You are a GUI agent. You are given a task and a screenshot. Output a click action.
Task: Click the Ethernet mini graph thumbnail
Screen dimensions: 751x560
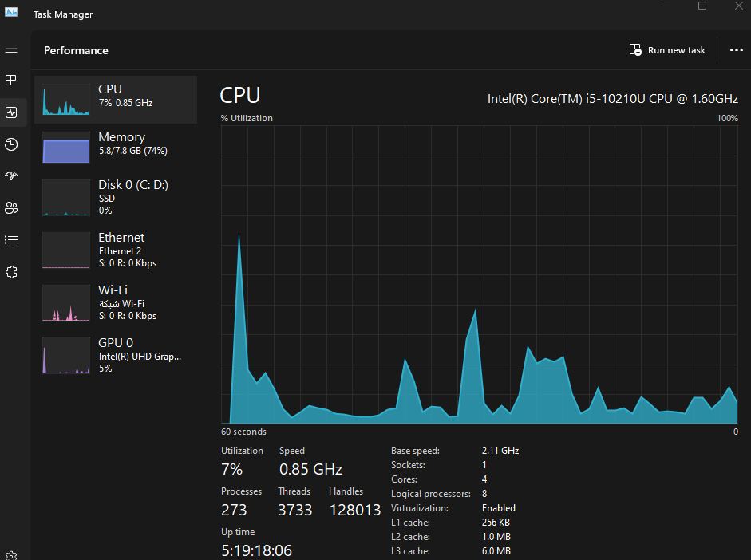point(66,250)
